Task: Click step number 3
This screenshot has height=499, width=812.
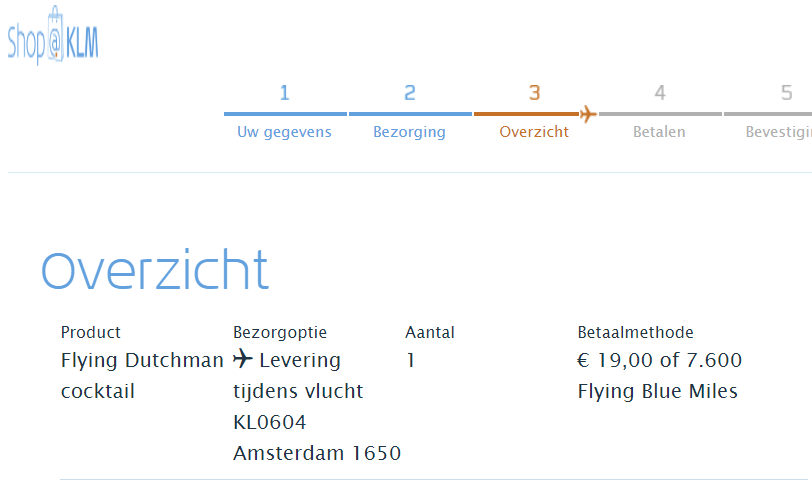Action: pyautogui.click(x=535, y=94)
